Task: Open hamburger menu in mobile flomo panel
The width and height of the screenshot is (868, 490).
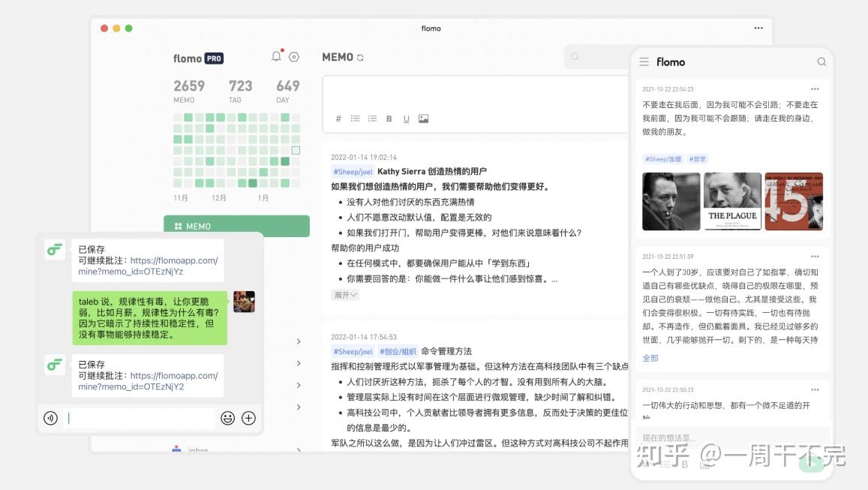Action: (644, 62)
